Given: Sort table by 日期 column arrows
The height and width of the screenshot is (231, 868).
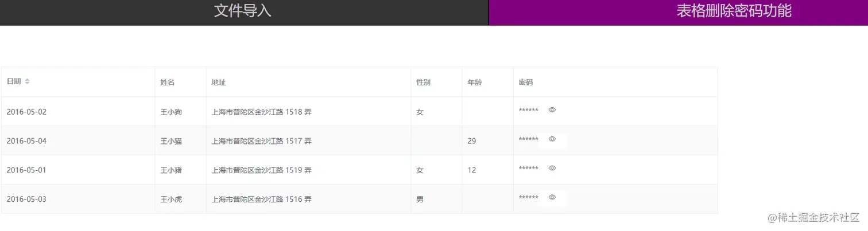Looking at the screenshot, I should coord(27,81).
